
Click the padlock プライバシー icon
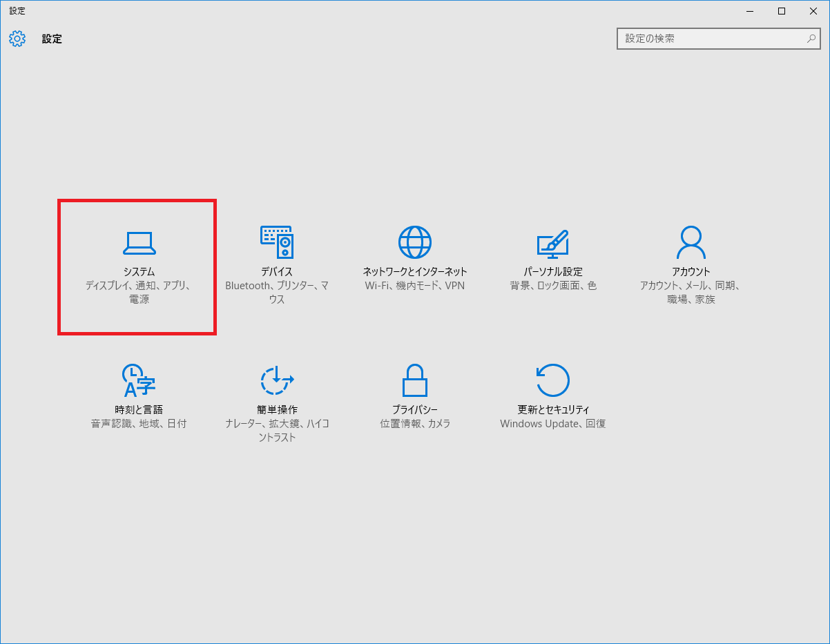tap(415, 380)
